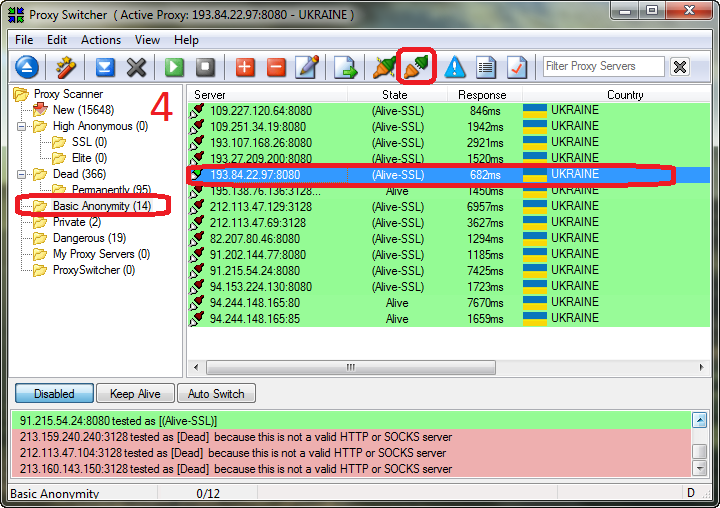Click the document with red checkmark icon
The image size is (720, 508).
[517, 67]
